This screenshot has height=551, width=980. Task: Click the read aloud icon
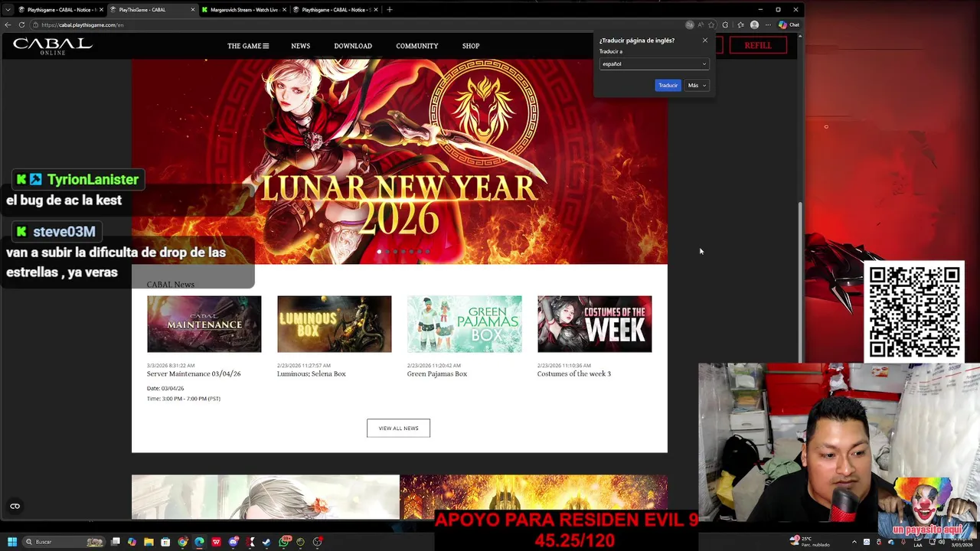click(x=701, y=24)
